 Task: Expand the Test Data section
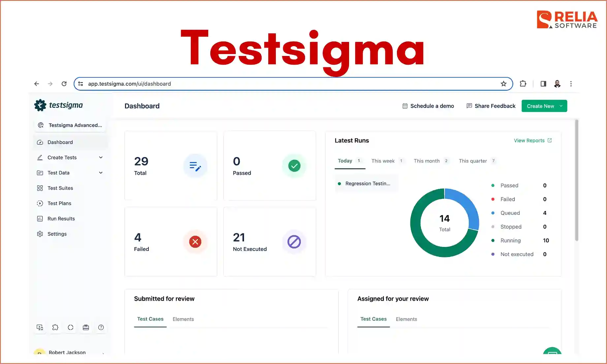101,172
